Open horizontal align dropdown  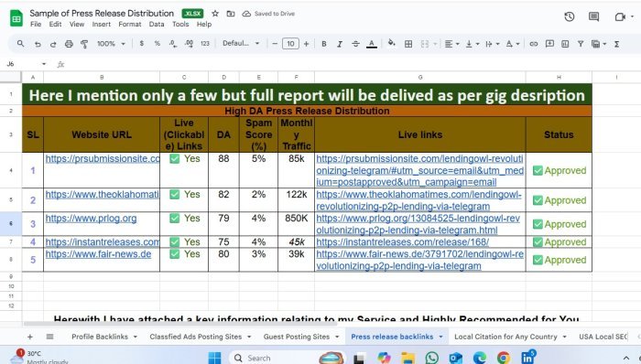451,44
